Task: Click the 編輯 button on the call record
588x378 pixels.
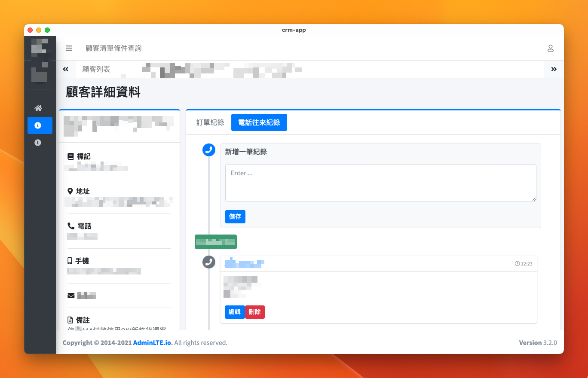Action: point(235,312)
